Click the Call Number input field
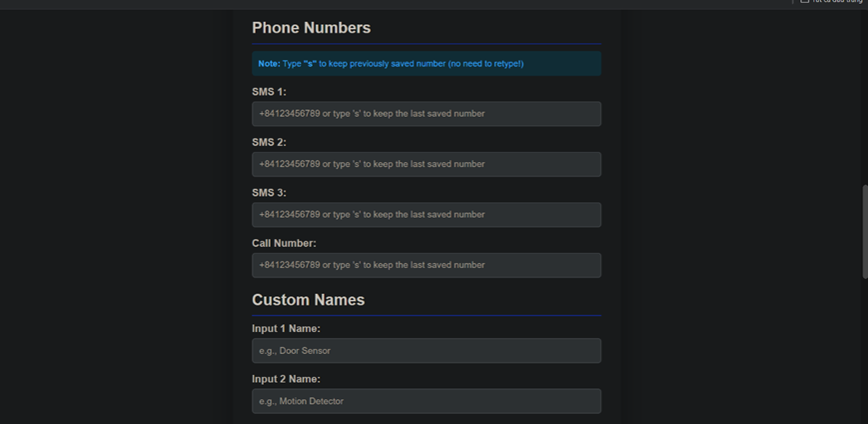Image resolution: width=868 pixels, height=424 pixels. (426, 265)
